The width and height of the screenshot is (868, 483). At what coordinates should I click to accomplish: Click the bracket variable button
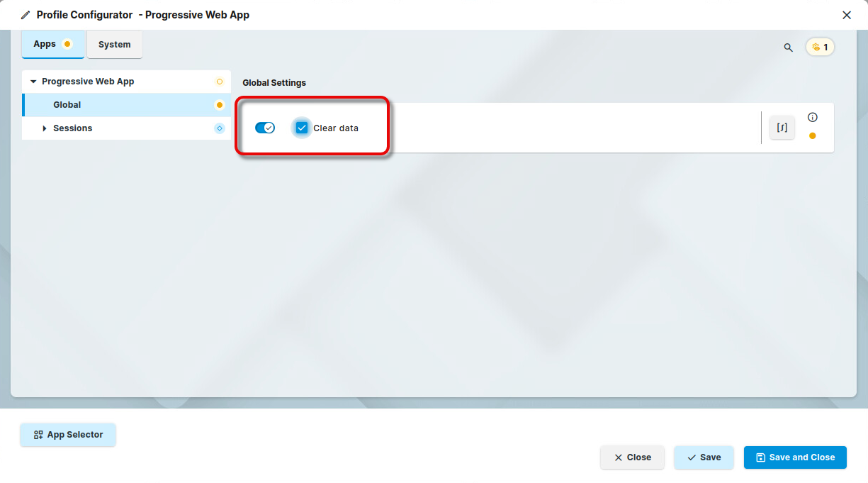[782, 128]
